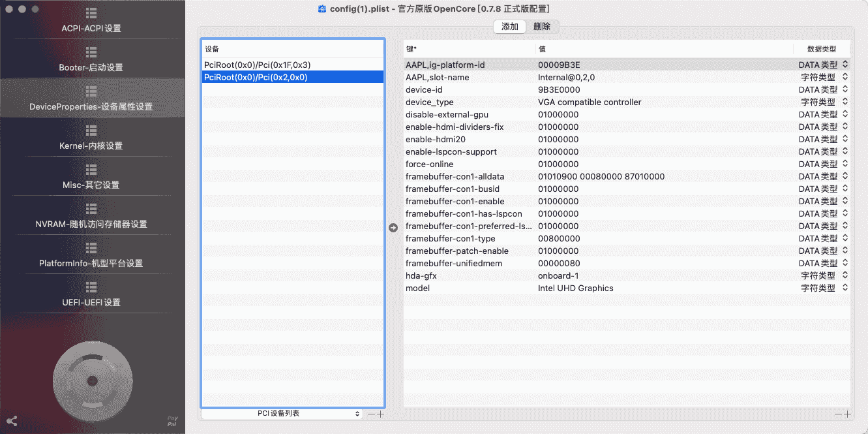Select device PciRoot(0x0)/Pci(0x1F,0x3)
The width and height of the screenshot is (868, 434).
tap(257, 65)
